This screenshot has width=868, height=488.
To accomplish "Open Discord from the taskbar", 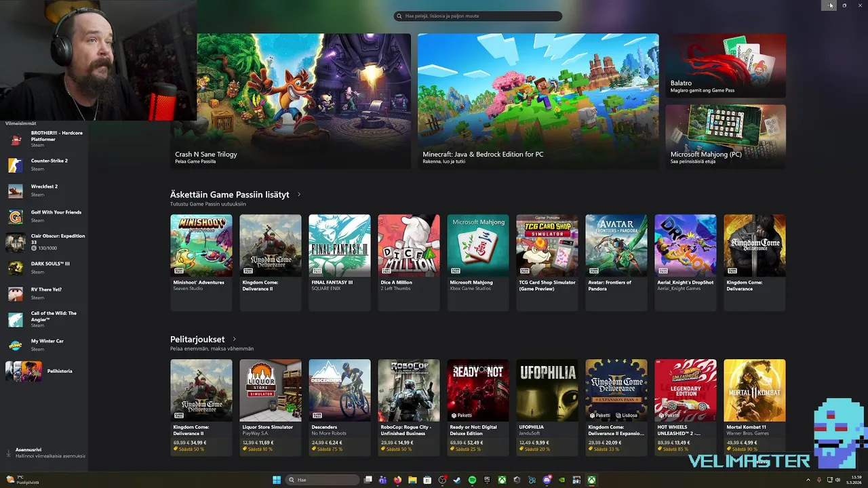I will pyautogui.click(x=547, y=480).
